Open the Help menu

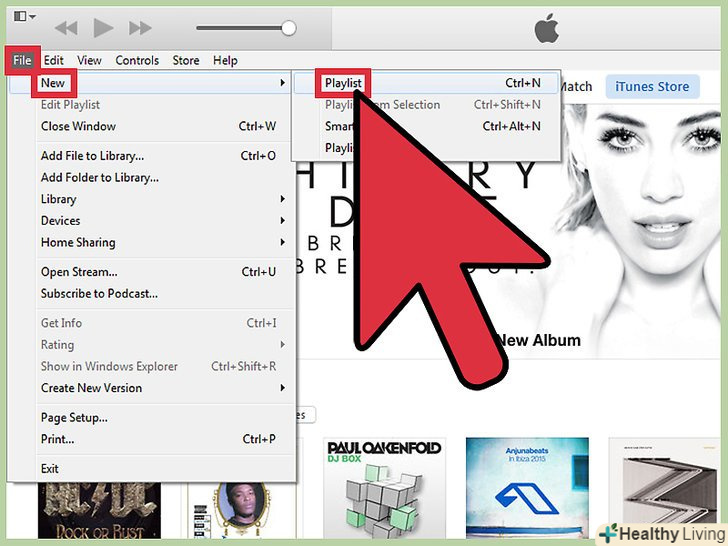[225, 60]
